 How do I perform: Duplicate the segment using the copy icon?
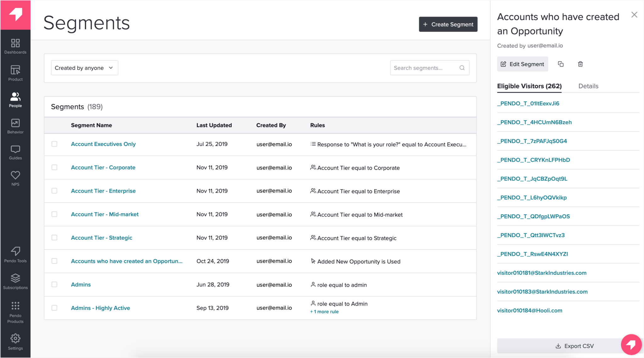coord(561,64)
